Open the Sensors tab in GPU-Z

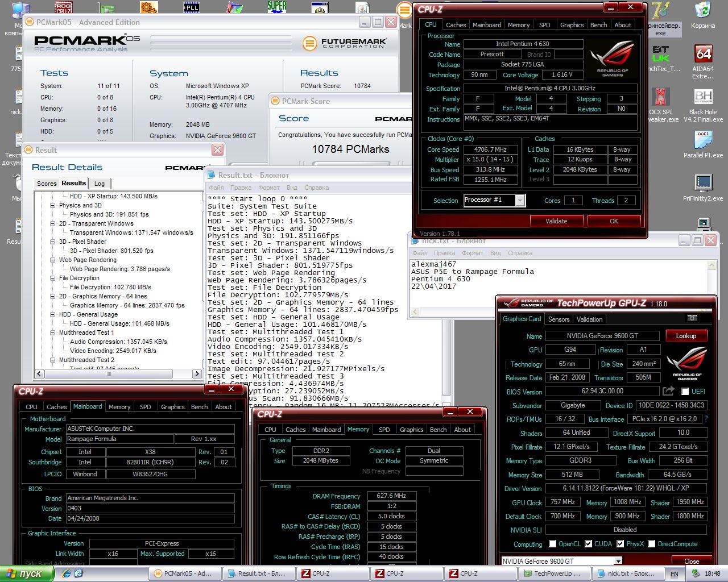[559, 319]
